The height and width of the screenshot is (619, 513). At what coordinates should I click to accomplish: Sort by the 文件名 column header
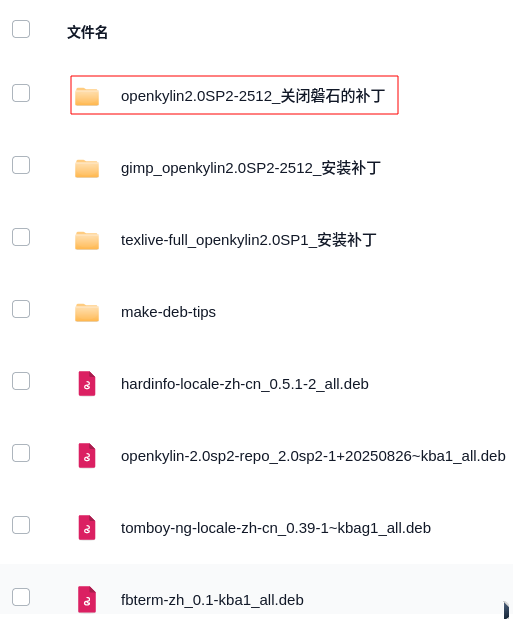pyautogui.click(x=87, y=32)
